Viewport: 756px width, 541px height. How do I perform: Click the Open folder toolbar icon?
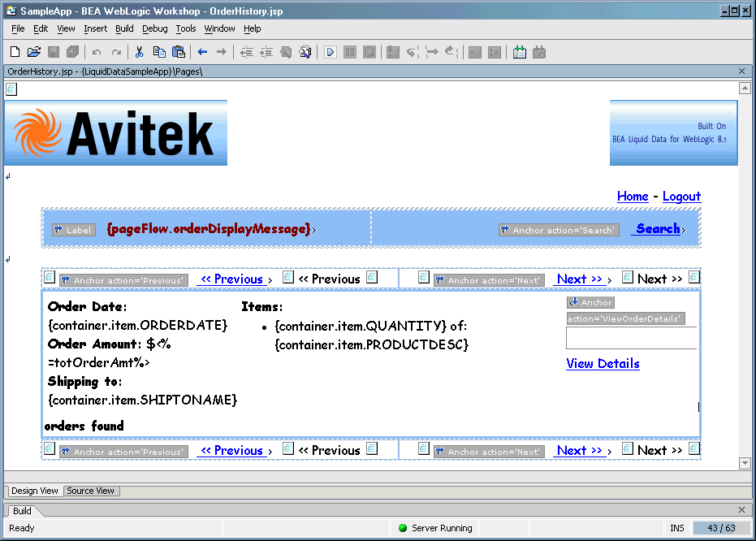(34, 52)
